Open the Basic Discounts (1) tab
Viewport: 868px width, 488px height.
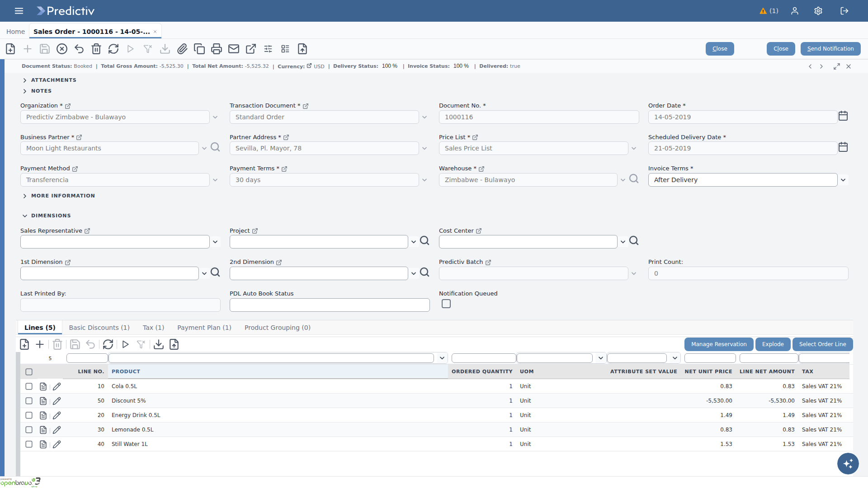coord(99,328)
